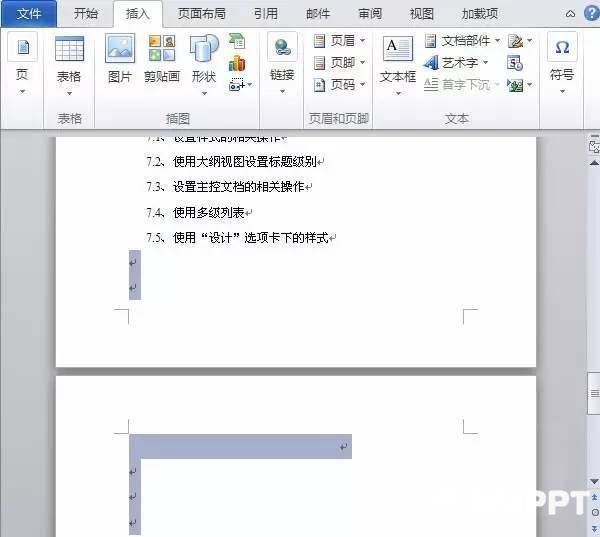Screen dimensions: 600x537
Task: Click the screenshot capture icon
Action: (x=236, y=85)
